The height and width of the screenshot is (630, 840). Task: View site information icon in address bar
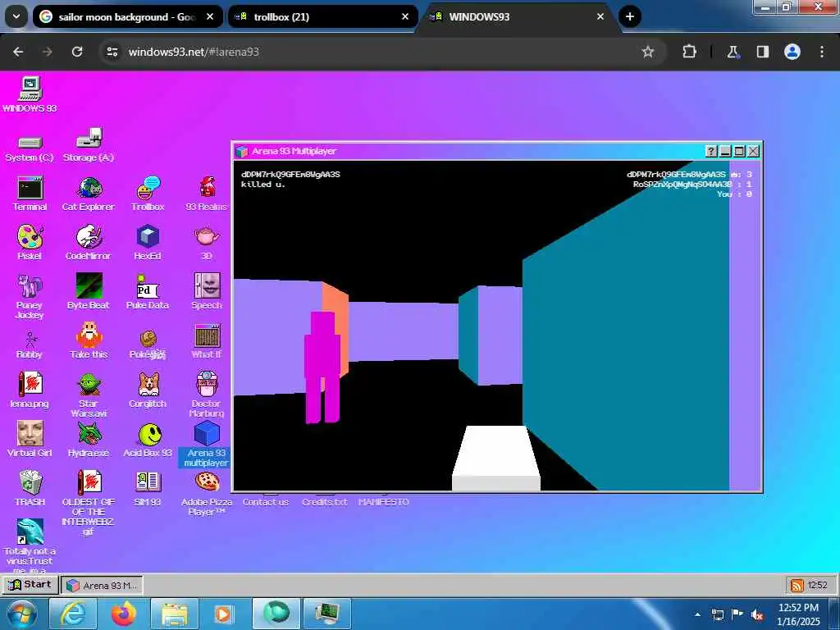112,52
